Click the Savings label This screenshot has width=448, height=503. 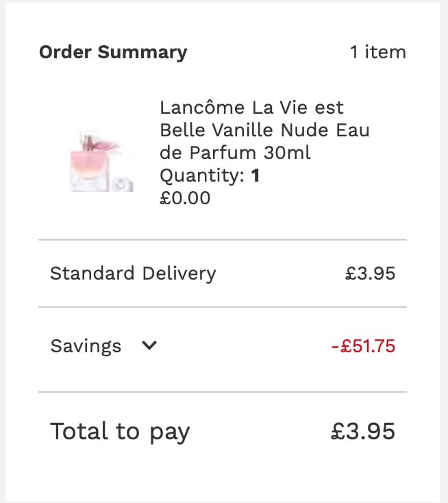pos(86,346)
